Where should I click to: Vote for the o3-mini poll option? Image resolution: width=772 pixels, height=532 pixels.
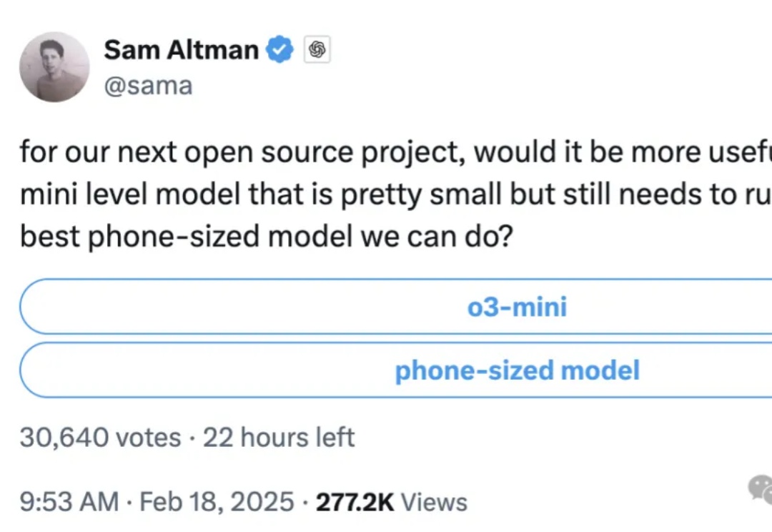click(396, 306)
